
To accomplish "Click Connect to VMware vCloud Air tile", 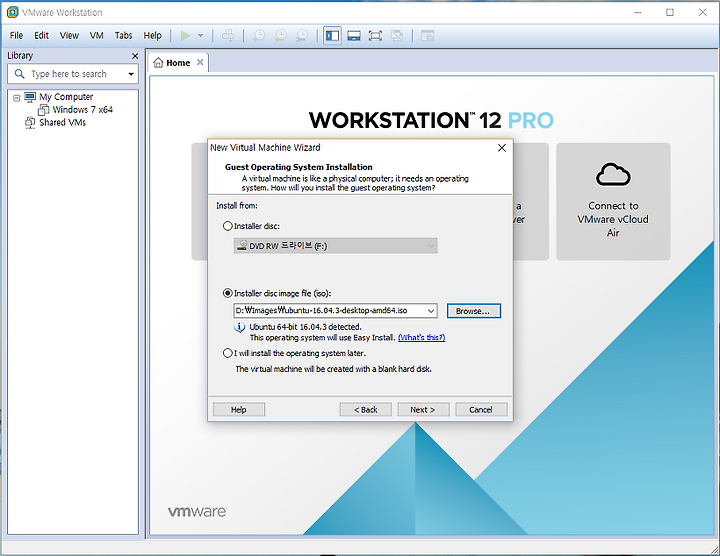I will point(613,202).
